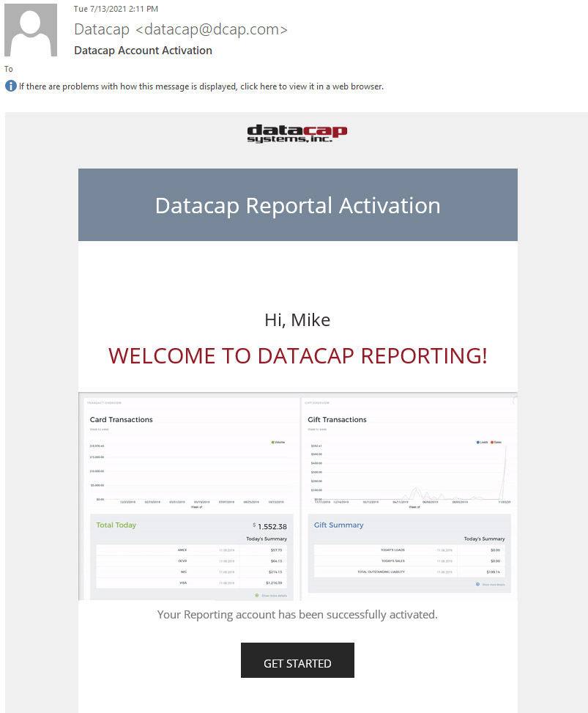Click the TODAY'S LOADS row label
Screen dimensions: 588x713
(x=392, y=550)
